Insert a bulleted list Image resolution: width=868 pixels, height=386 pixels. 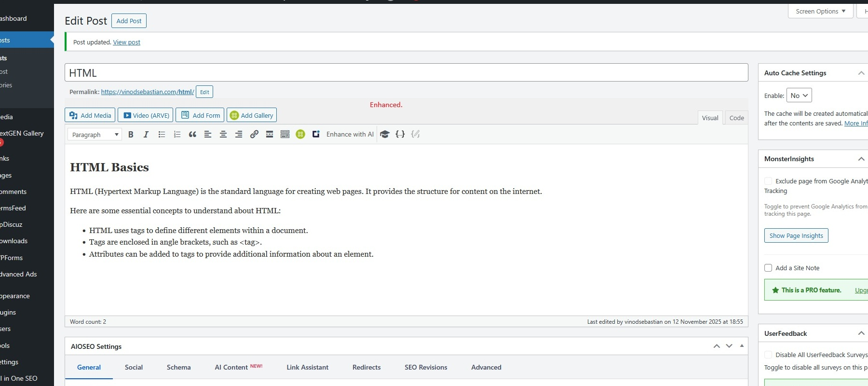click(162, 135)
